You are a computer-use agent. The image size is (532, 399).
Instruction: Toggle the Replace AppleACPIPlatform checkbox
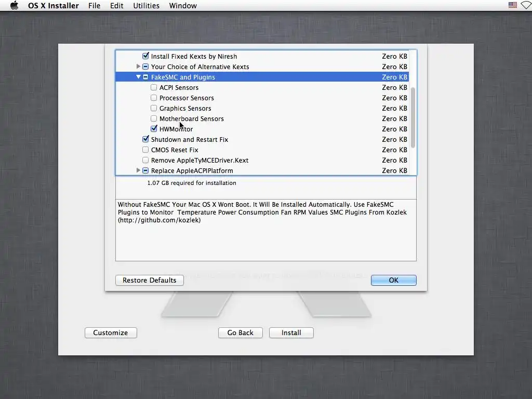145,170
